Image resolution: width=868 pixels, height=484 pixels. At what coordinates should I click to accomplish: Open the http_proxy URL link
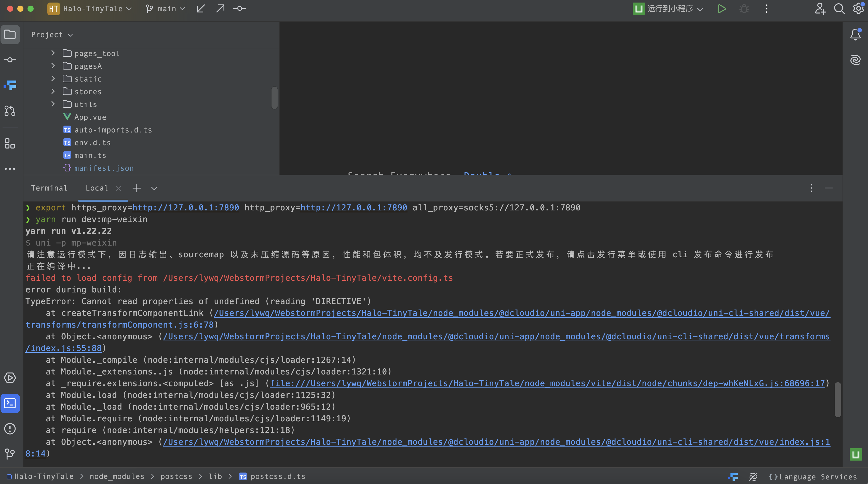(x=354, y=208)
